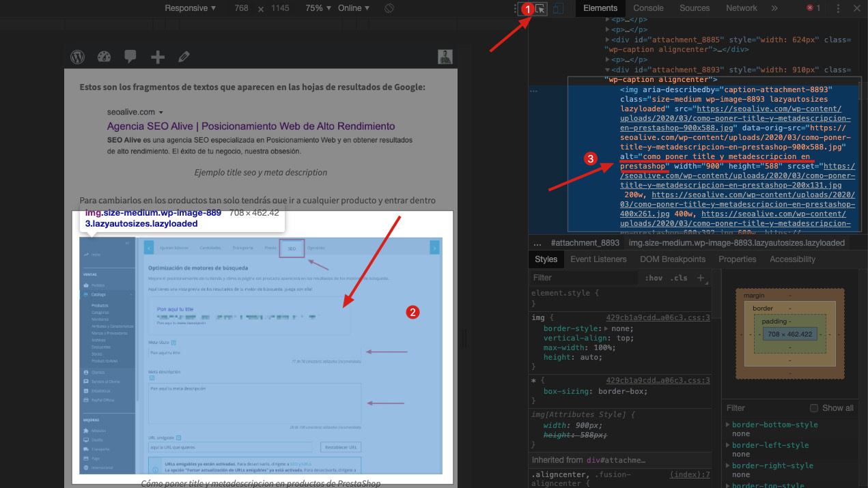Open the Responsive device dropdown

pyautogui.click(x=189, y=8)
